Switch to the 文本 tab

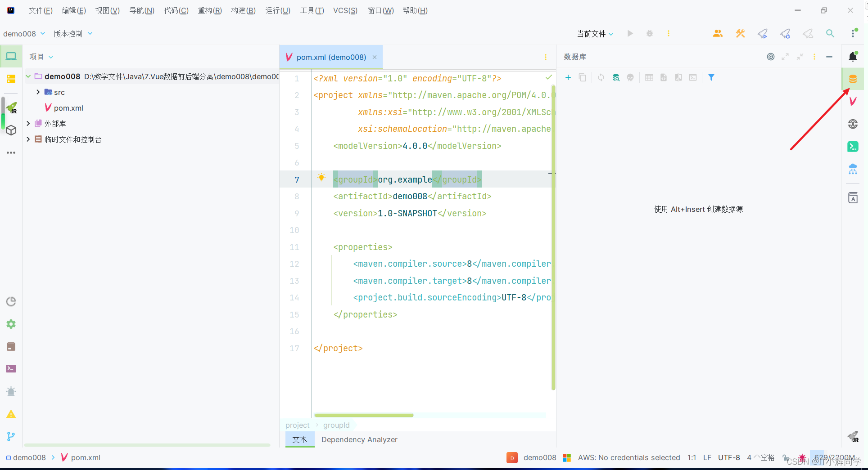click(299, 439)
